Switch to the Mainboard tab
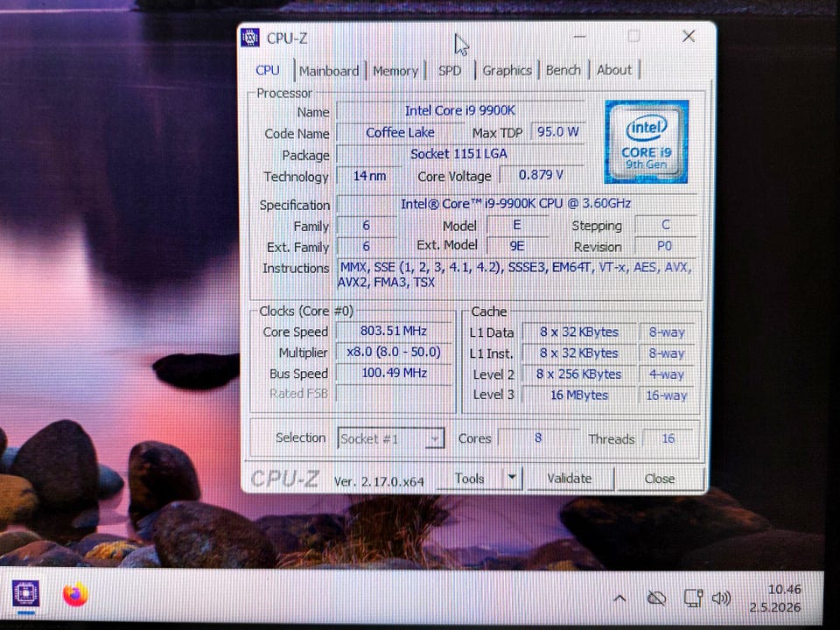This screenshot has width=840, height=630. pyautogui.click(x=329, y=71)
